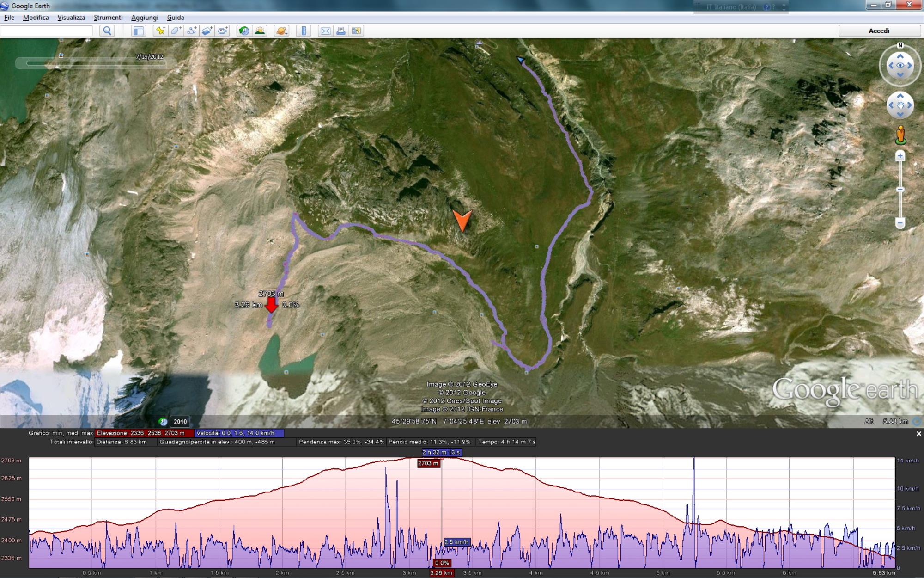Zoom in with the plus button
Screen dimensions: 924x578
click(900, 156)
